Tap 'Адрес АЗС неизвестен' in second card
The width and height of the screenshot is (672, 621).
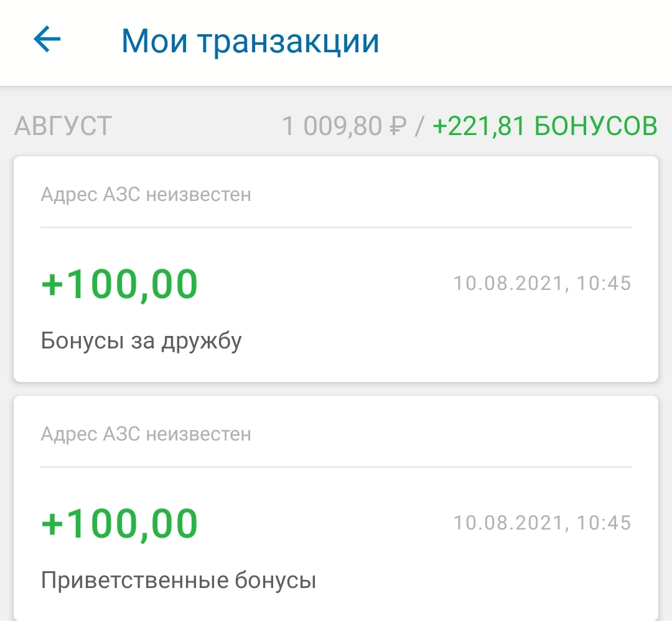point(146,434)
